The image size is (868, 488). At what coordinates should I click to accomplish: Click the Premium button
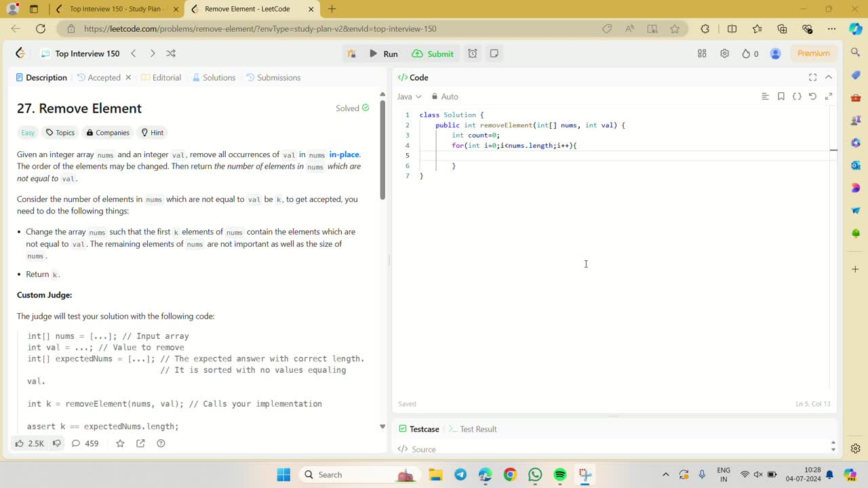coord(814,54)
